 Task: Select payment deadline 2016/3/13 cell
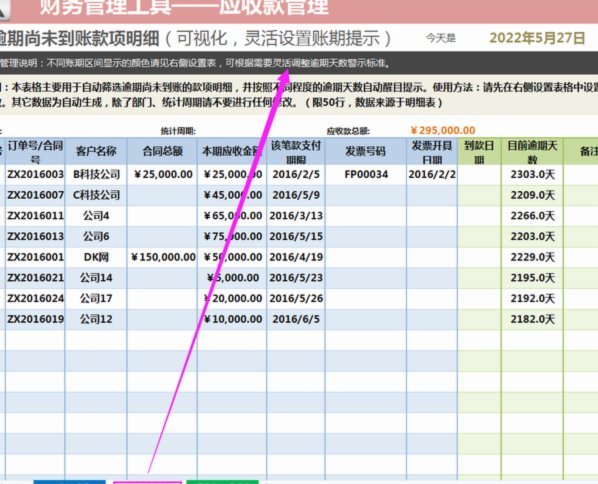tap(296, 216)
